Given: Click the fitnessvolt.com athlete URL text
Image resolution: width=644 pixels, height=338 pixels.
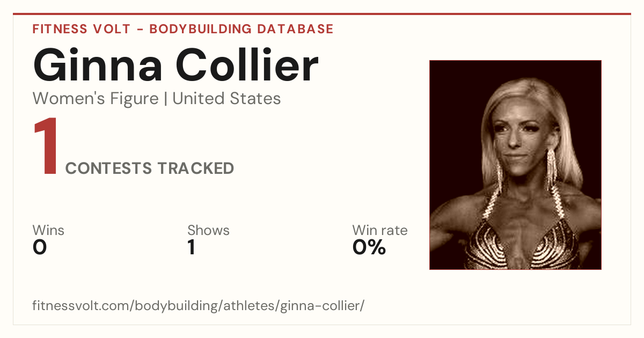Looking at the screenshot, I should click(x=199, y=306).
